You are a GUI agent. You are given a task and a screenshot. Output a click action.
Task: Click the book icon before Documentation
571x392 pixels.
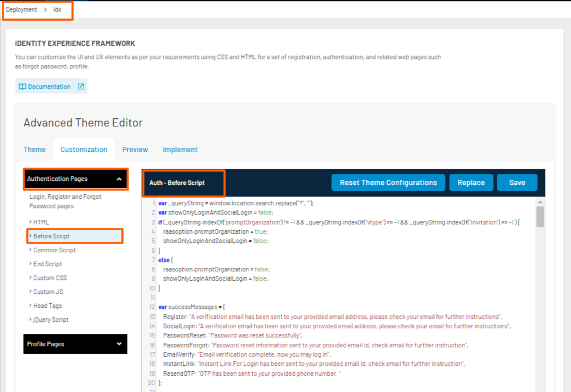[23, 86]
